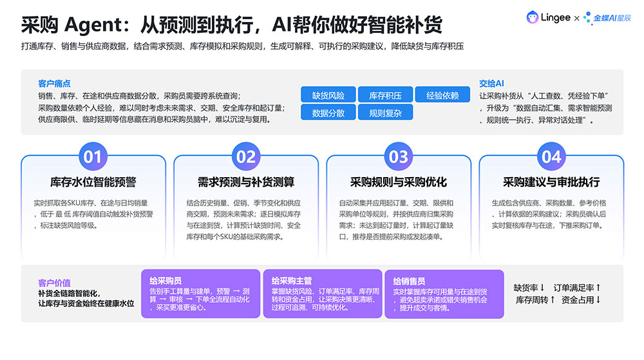Open the 给销售员 purple card
The image size is (644, 360).
[x=444, y=294]
